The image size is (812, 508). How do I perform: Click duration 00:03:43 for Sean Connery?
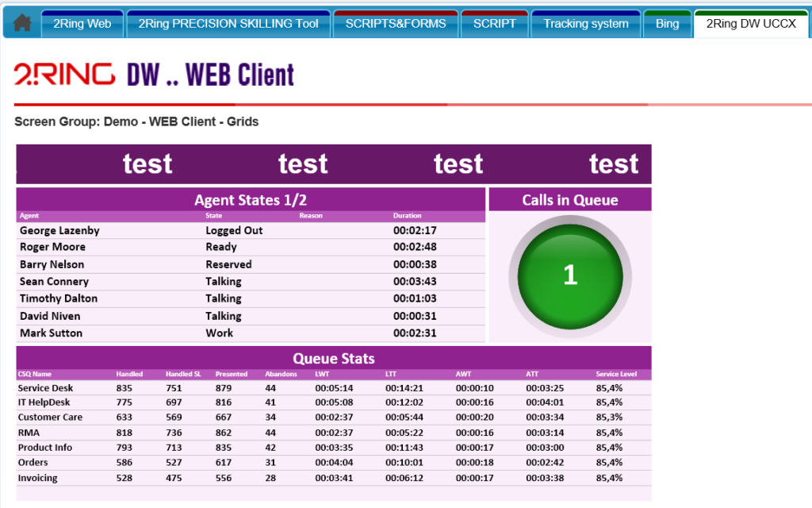(x=415, y=282)
